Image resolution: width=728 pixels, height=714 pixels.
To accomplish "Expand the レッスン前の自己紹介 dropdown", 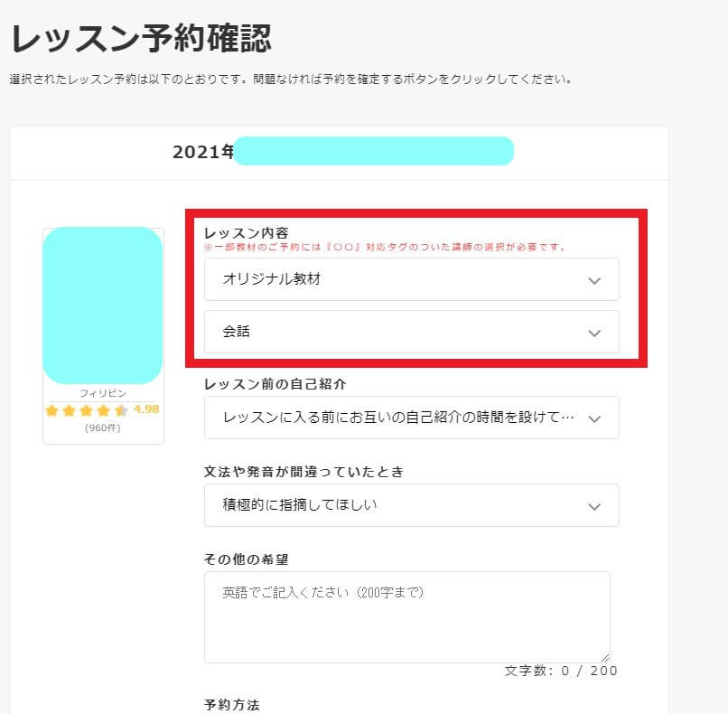I will click(x=411, y=418).
